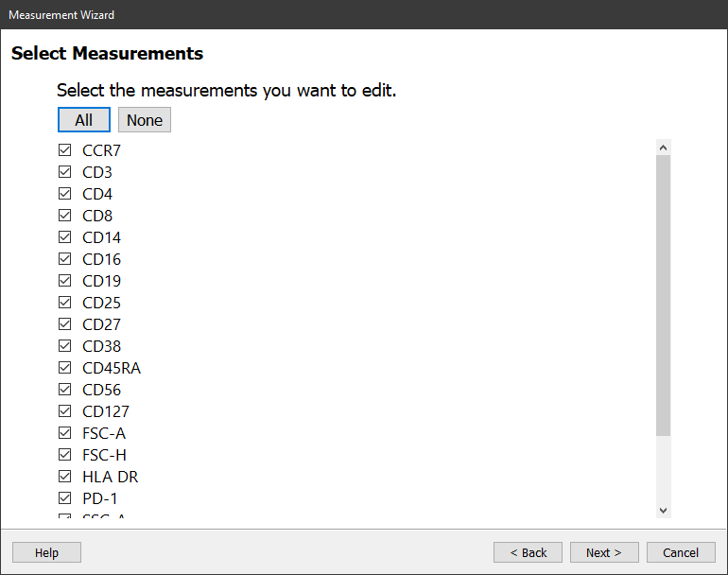This screenshot has height=575, width=728.
Task: Go to the next wizard step
Action: coord(604,552)
